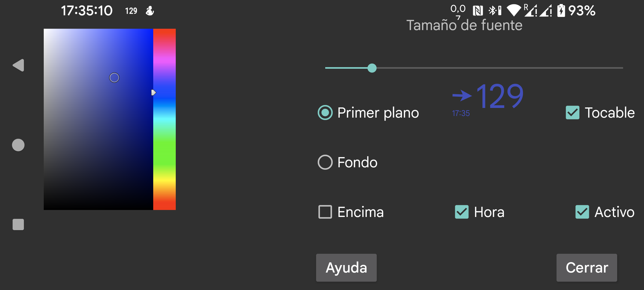Tap the Bluetooth status bar icon

click(493, 11)
